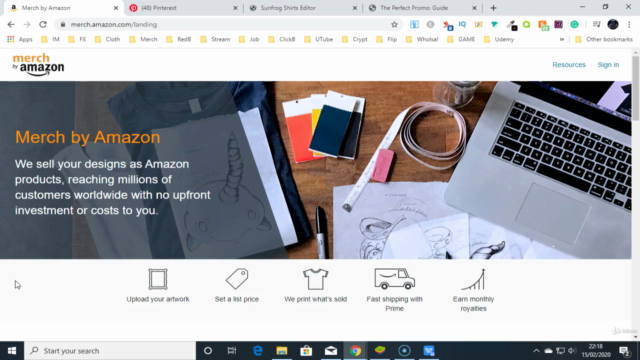640x360 pixels.
Task: Open the RedB bookmarks folder
Action: point(179,39)
